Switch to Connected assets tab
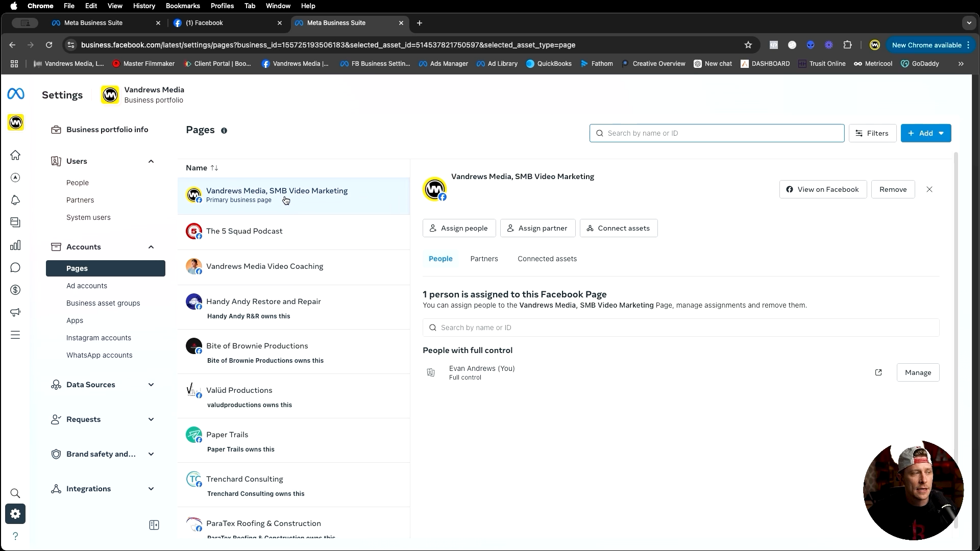980x551 pixels. (547, 259)
